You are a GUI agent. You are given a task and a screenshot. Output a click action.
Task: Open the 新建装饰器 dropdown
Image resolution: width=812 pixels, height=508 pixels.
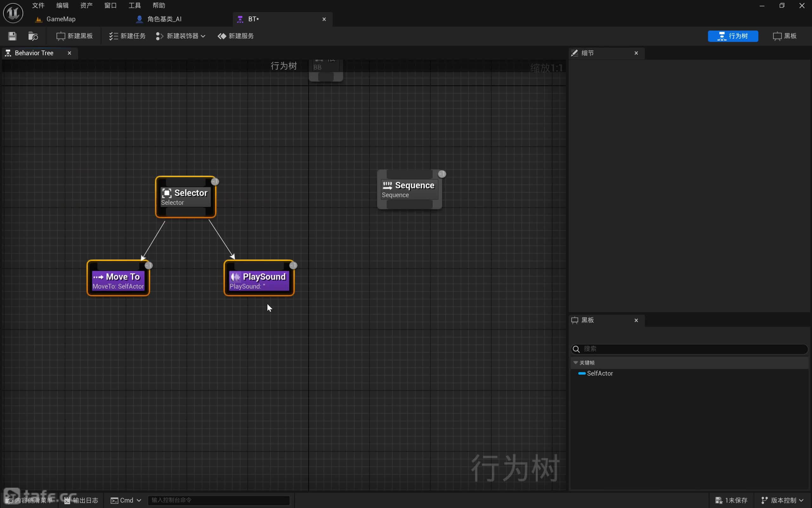180,36
